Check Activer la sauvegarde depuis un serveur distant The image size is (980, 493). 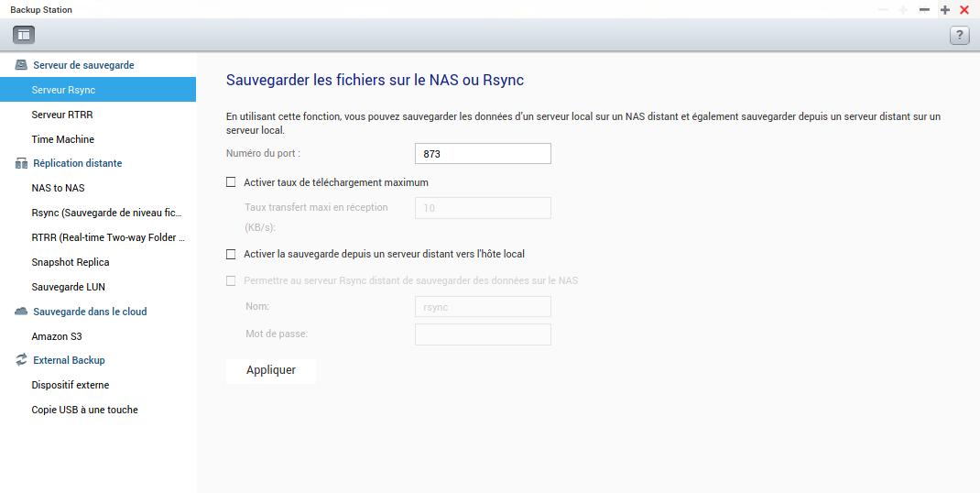pos(231,254)
